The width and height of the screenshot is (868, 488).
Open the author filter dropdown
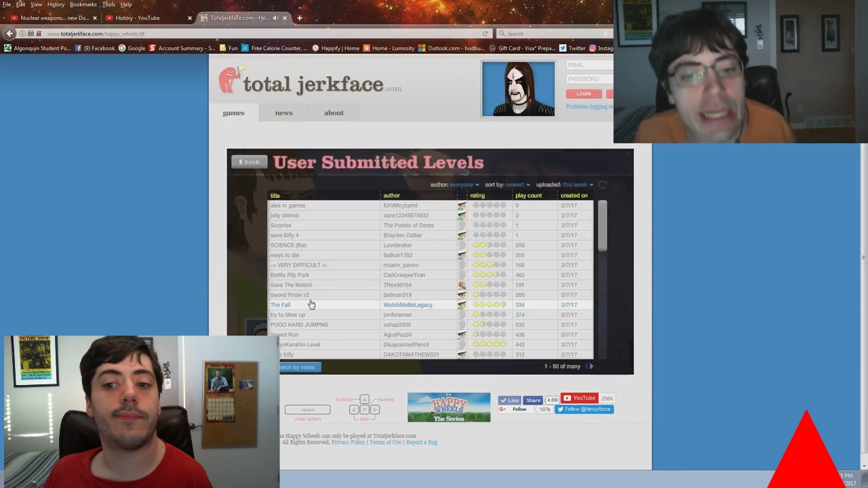pos(464,184)
